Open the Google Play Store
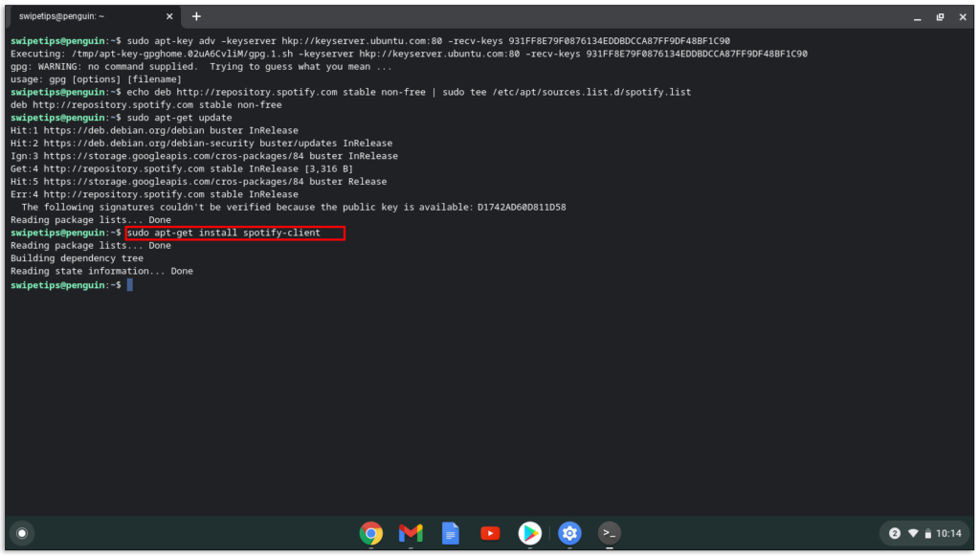The image size is (980, 556). 530,533
